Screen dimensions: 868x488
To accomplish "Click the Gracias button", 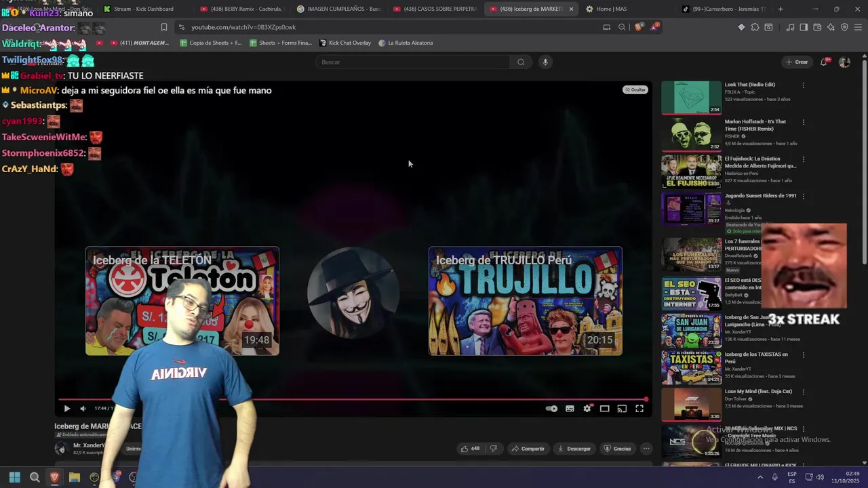I will [x=617, y=449].
